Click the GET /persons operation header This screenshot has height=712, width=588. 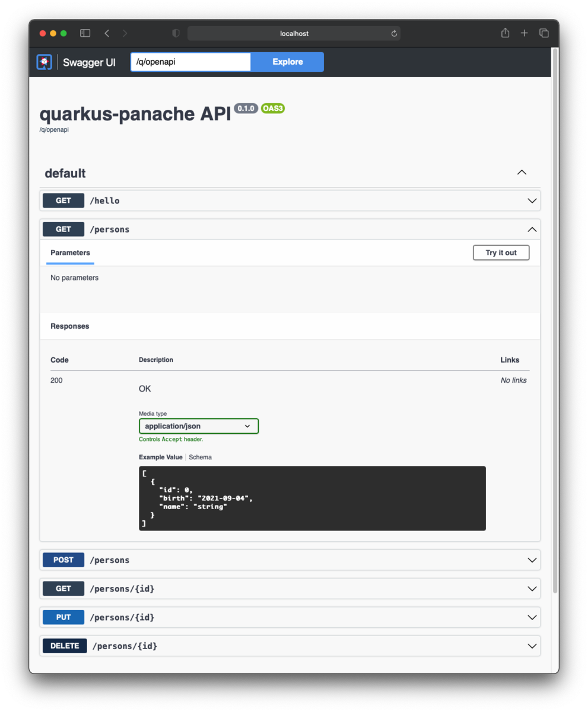[290, 229]
